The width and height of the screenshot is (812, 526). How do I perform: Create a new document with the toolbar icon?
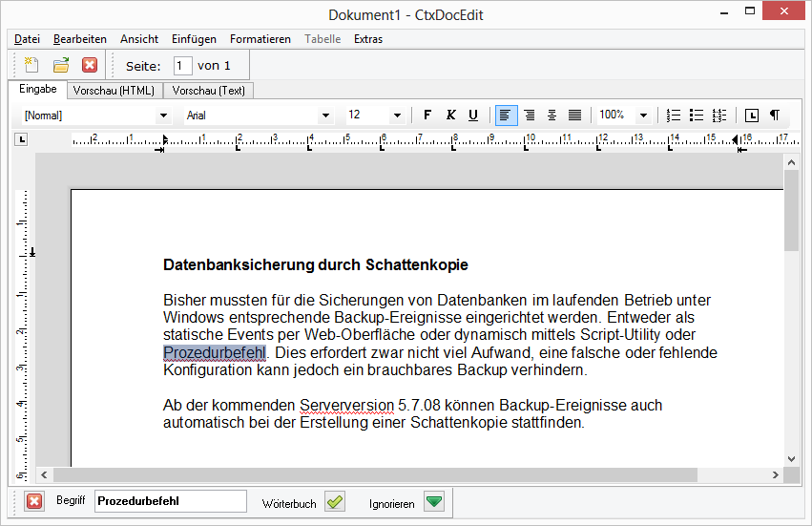31,65
